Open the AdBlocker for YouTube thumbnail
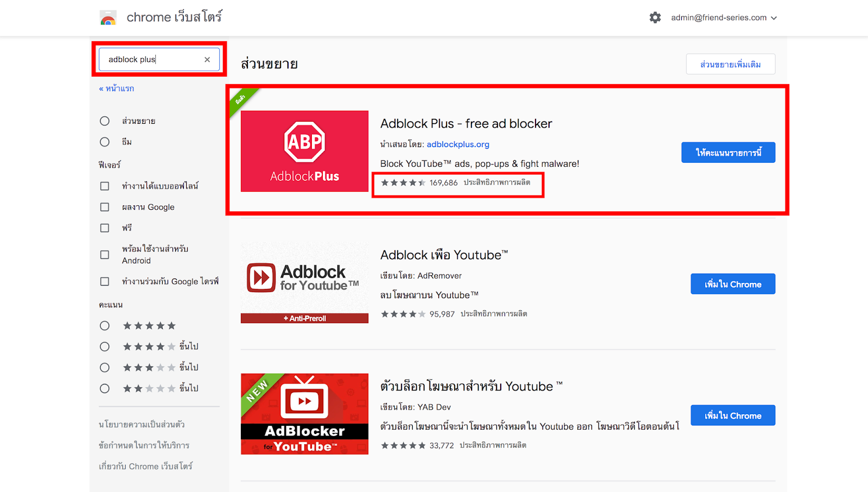Image resolution: width=868 pixels, height=492 pixels. click(304, 414)
